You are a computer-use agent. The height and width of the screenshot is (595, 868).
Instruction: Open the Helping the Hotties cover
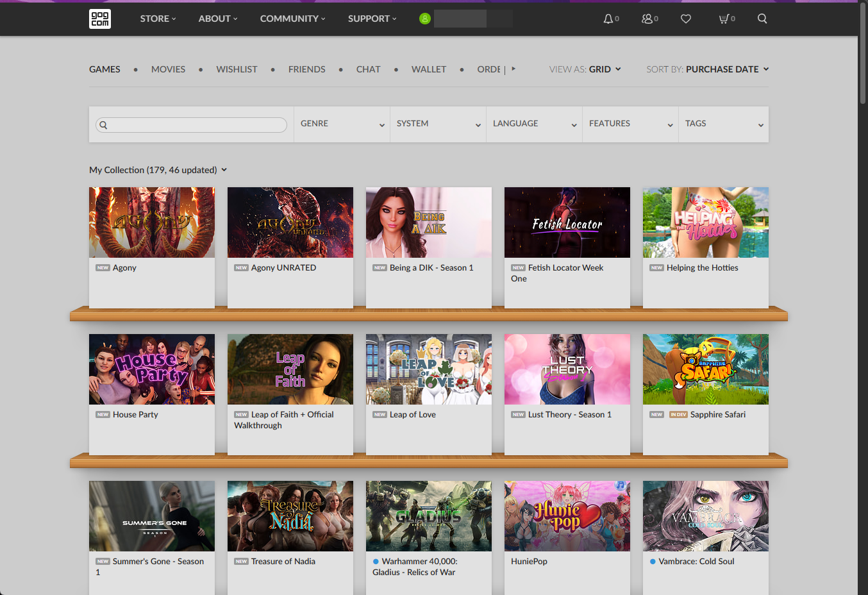click(706, 222)
